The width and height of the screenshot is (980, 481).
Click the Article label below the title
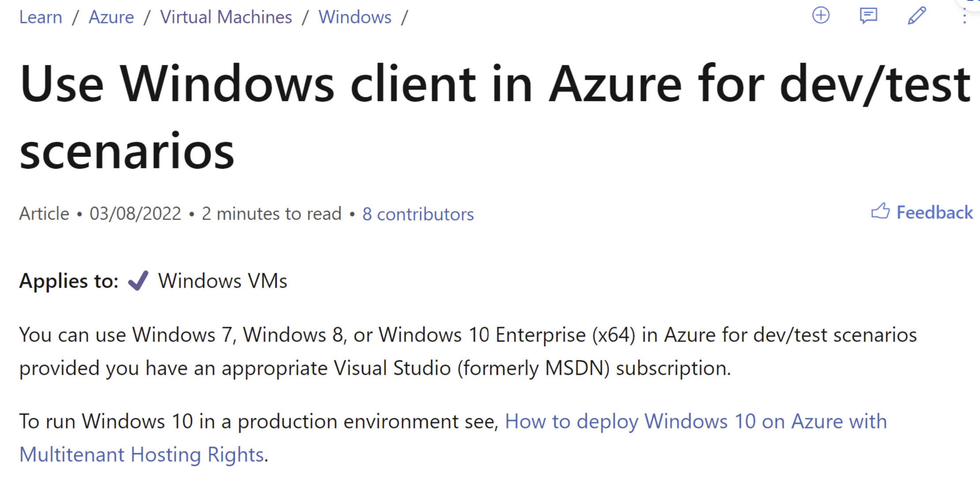44,213
